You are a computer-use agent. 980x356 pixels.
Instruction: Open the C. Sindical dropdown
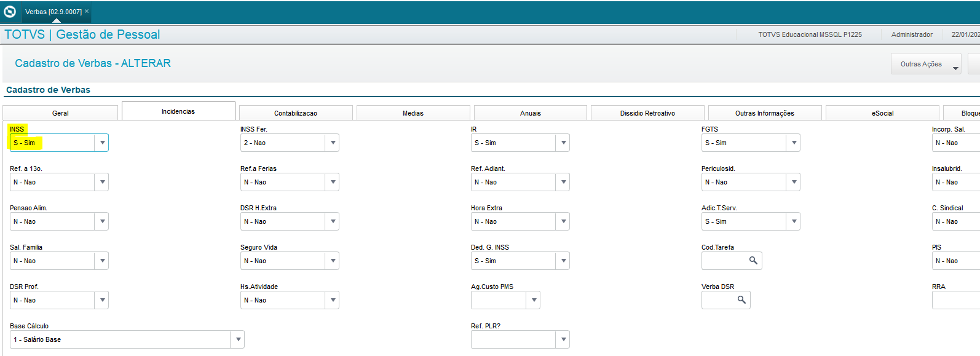click(956, 221)
